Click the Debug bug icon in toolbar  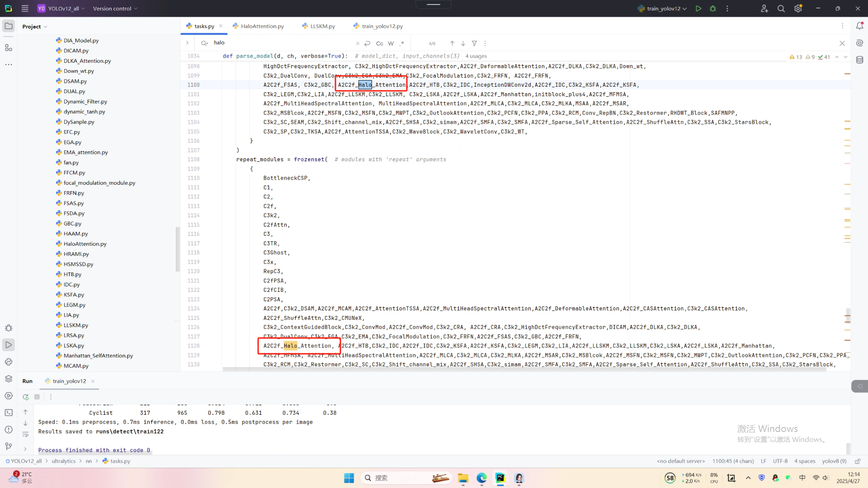[x=713, y=9]
